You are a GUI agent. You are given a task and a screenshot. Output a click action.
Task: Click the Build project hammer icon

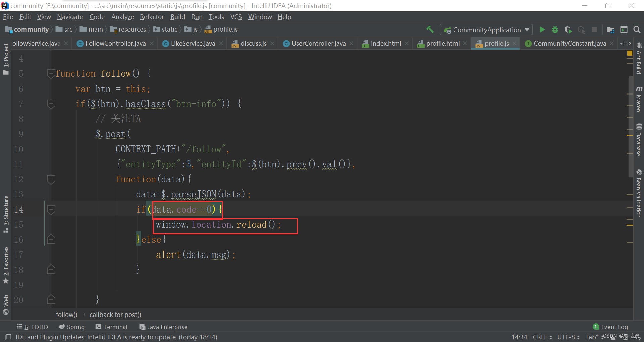pos(430,30)
